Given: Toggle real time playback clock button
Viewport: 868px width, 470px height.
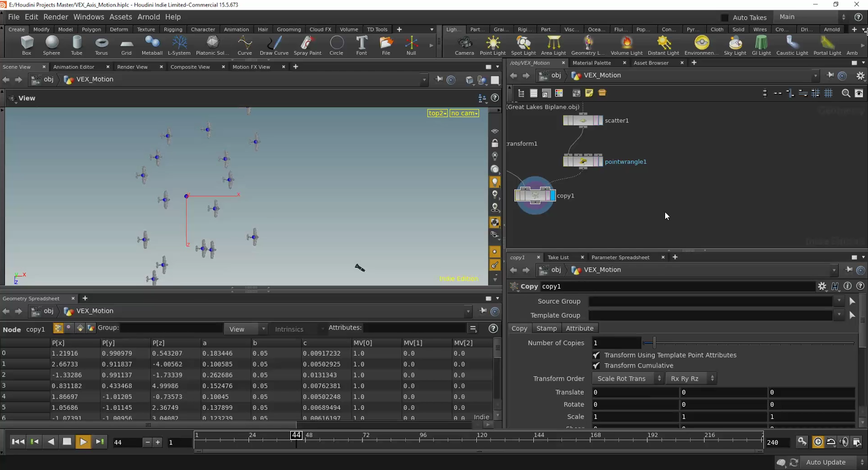Looking at the screenshot, I should coord(818,442).
